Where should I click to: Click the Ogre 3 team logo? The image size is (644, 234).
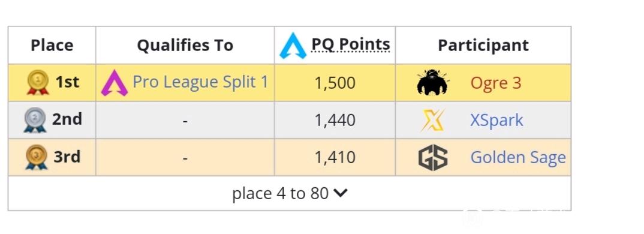click(432, 82)
